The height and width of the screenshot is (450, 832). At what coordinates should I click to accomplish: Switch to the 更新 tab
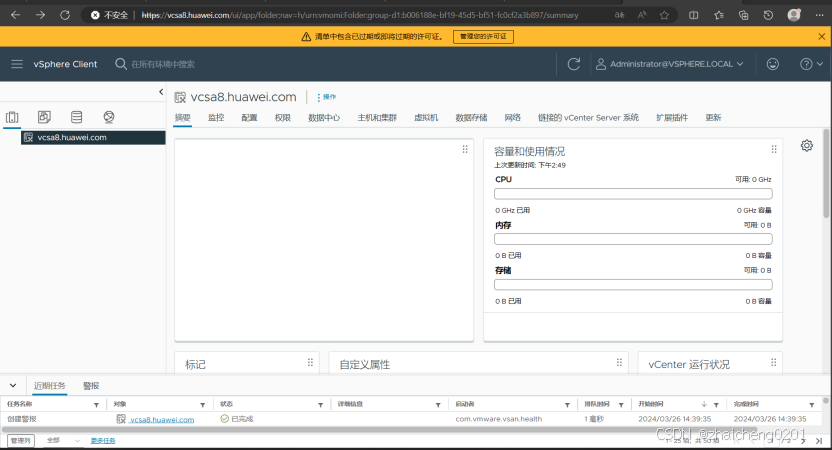point(713,118)
